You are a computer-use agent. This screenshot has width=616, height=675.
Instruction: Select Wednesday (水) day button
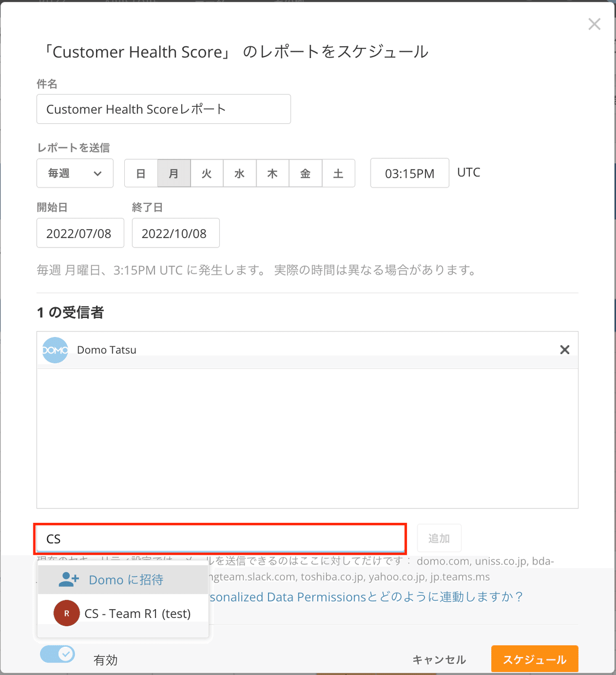[x=240, y=173]
